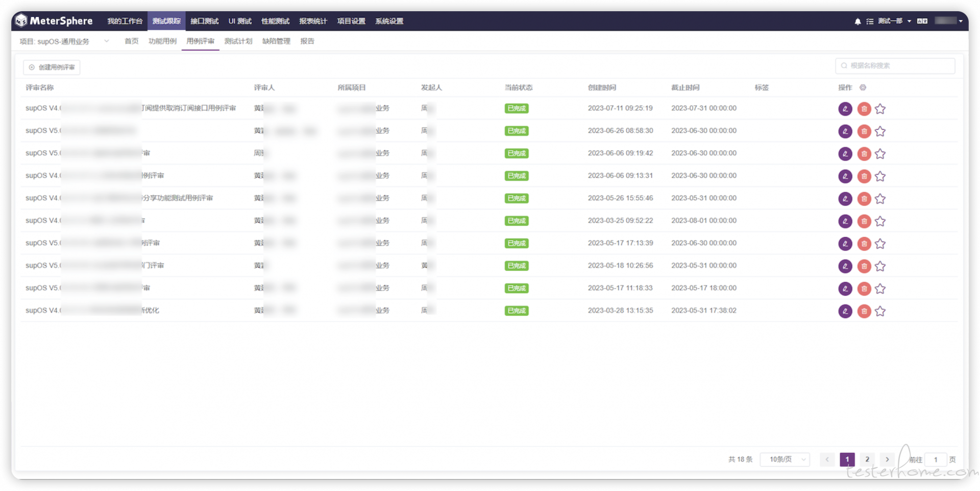Open the task center list icon
The height and width of the screenshot is (491, 980).
(870, 21)
